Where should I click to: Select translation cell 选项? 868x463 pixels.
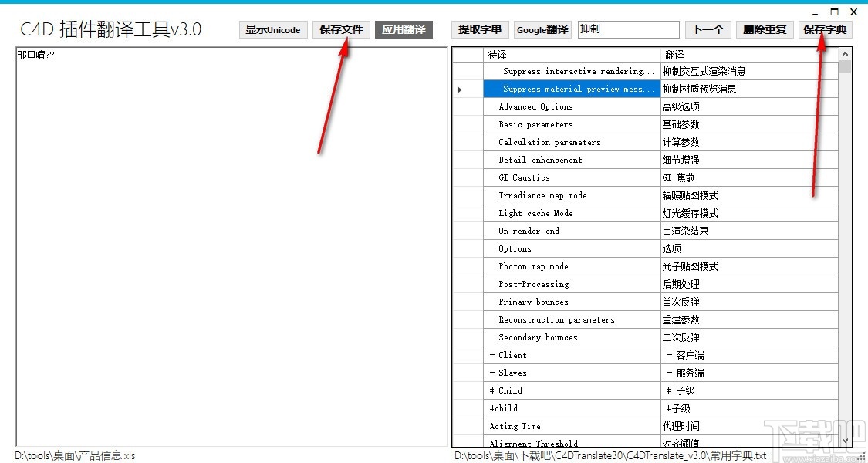click(749, 248)
